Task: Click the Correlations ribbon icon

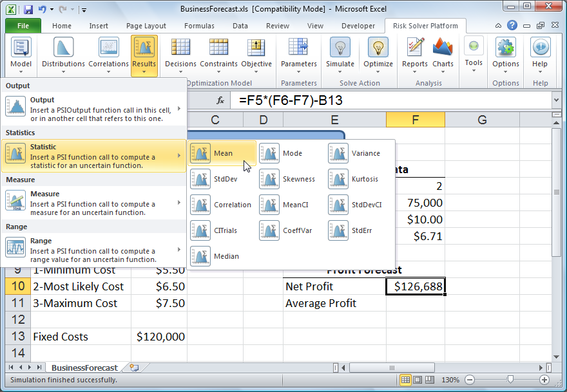Action: (x=108, y=48)
